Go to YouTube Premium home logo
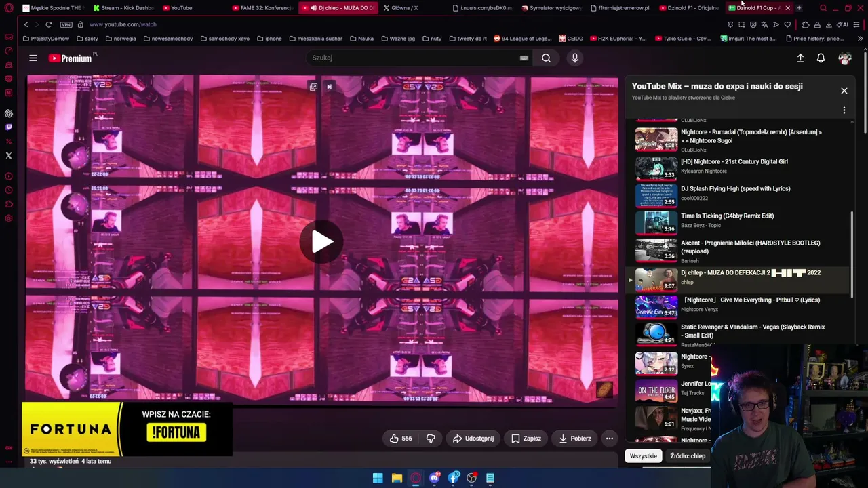868x488 pixels. tap(70, 58)
